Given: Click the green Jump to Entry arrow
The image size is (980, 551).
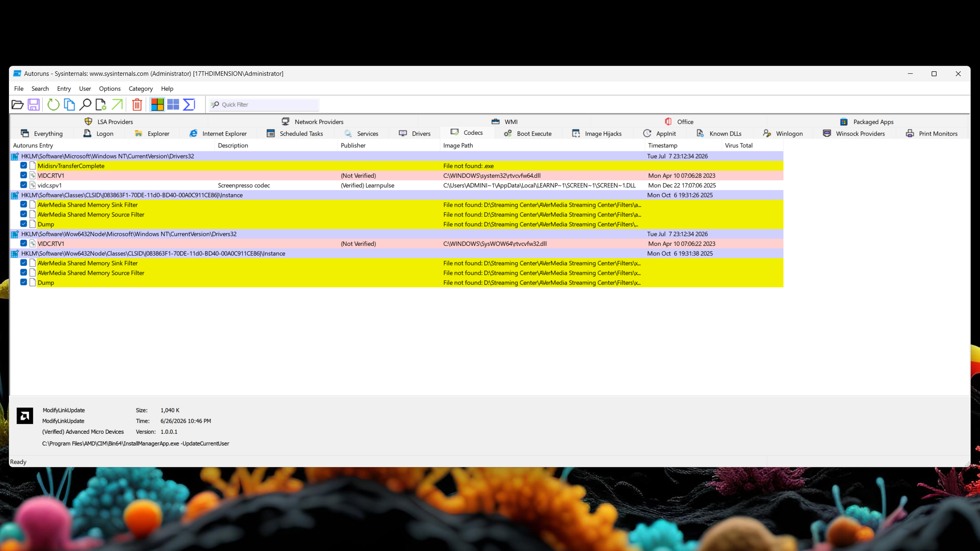Looking at the screenshot, I should [x=117, y=105].
